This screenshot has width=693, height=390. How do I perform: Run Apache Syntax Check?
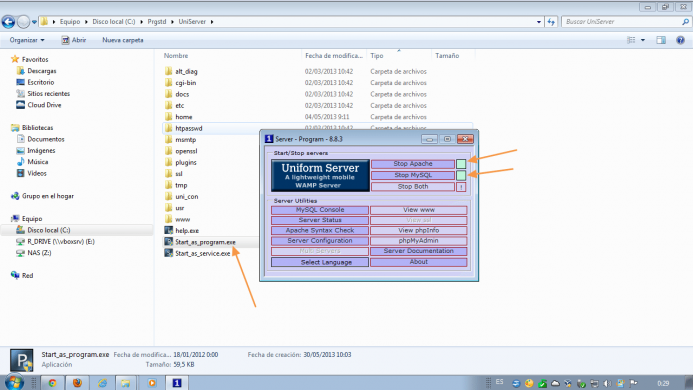point(320,230)
